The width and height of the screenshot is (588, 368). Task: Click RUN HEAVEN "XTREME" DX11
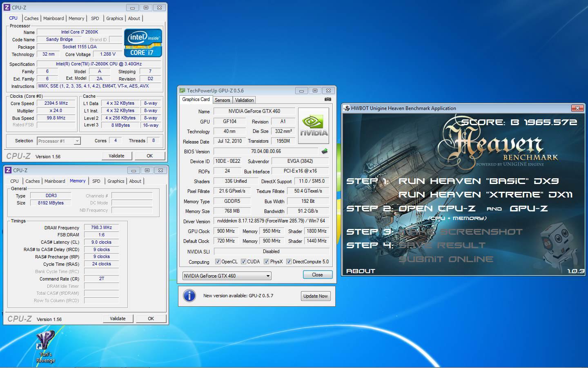[486, 195]
